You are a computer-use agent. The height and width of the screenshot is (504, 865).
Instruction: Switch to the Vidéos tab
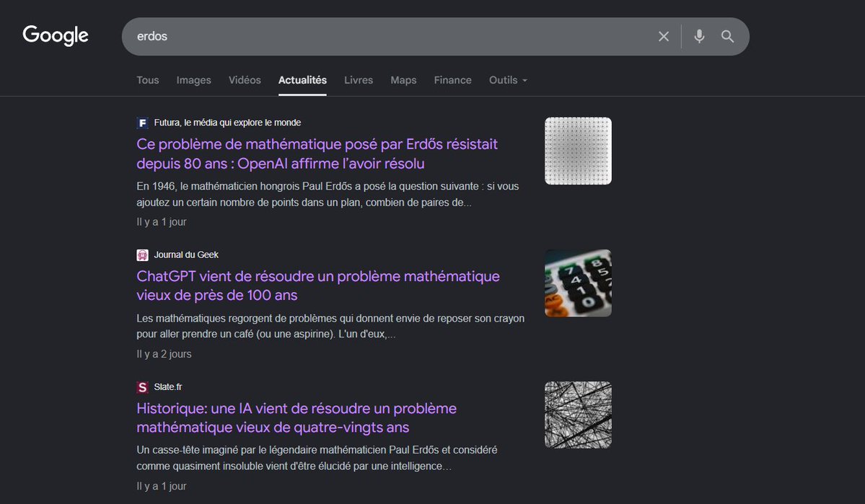pyautogui.click(x=245, y=80)
